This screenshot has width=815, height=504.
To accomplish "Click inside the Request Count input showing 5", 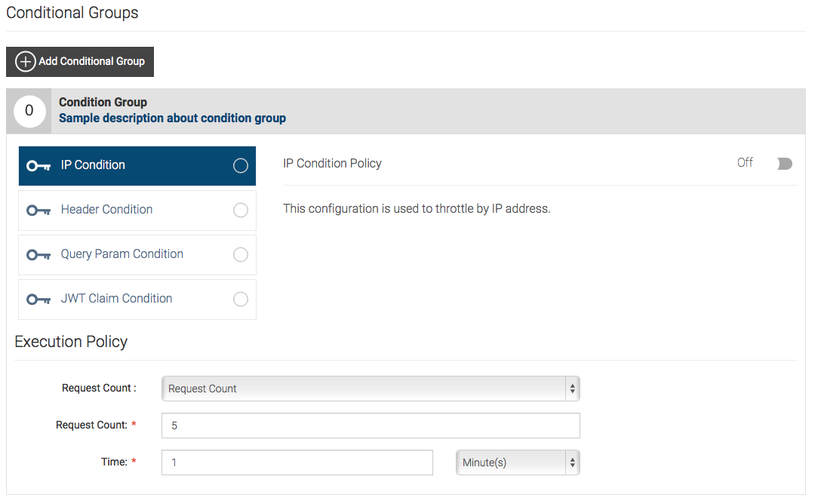I will pyautogui.click(x=370, y=425).
